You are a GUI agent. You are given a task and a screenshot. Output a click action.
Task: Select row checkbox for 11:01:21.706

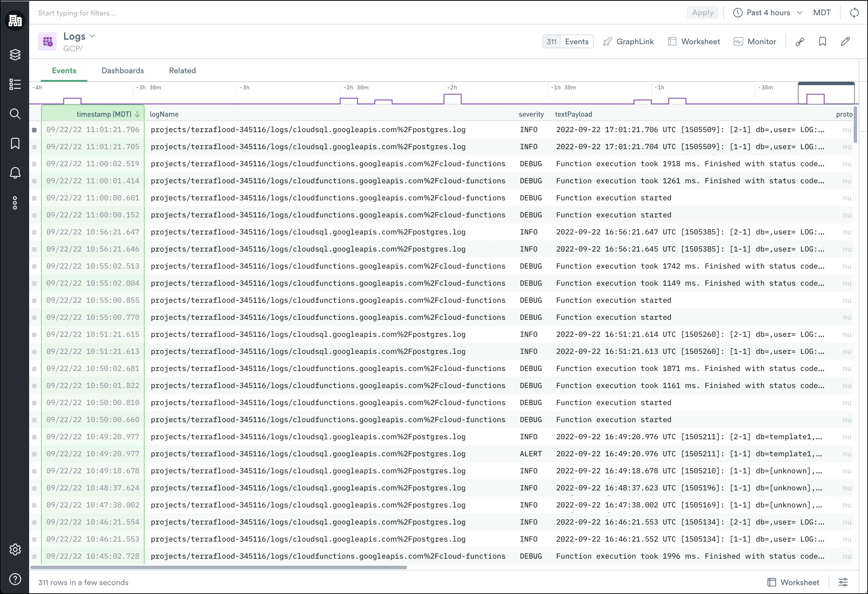[34, 130]
